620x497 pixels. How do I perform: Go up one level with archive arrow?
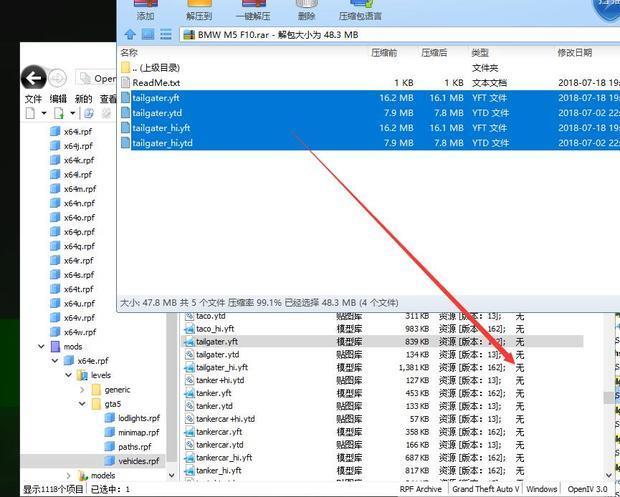[127, 35]
